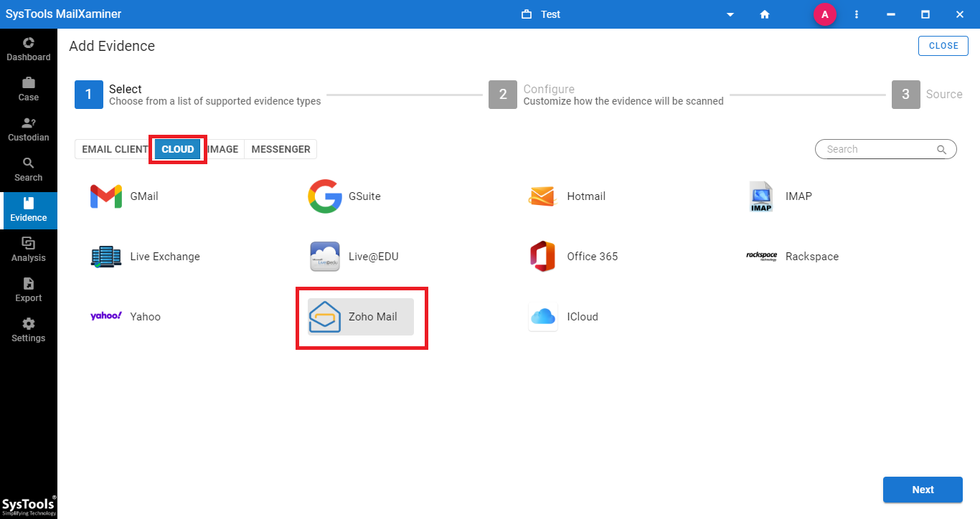The image size is (980, 519).
Task: Click the 'IMAP' label text
Action: click(798, 196)
